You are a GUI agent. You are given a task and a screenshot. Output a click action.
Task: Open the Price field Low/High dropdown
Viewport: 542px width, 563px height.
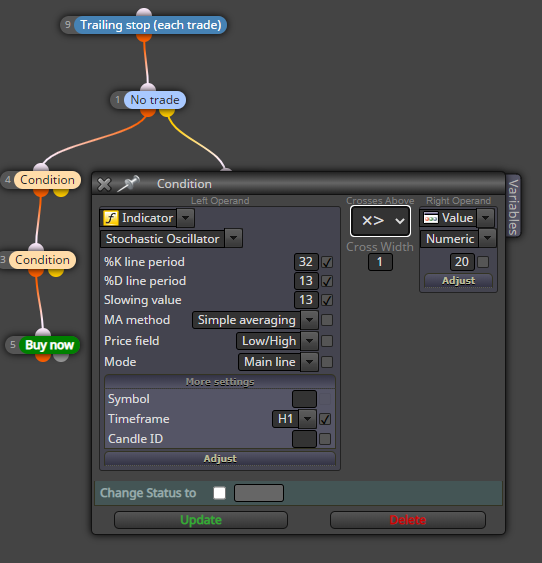coord(309,341)
